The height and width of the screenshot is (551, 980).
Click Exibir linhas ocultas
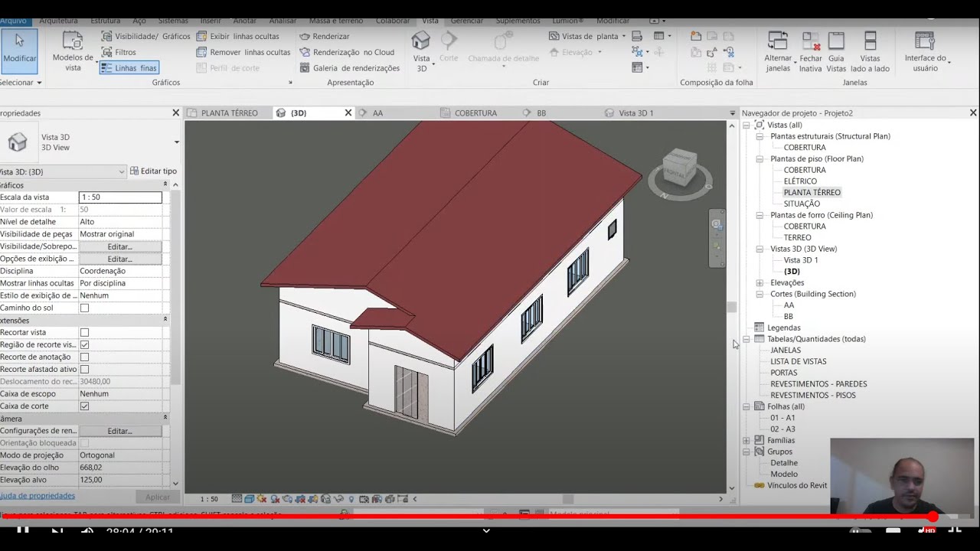[238, 36]
